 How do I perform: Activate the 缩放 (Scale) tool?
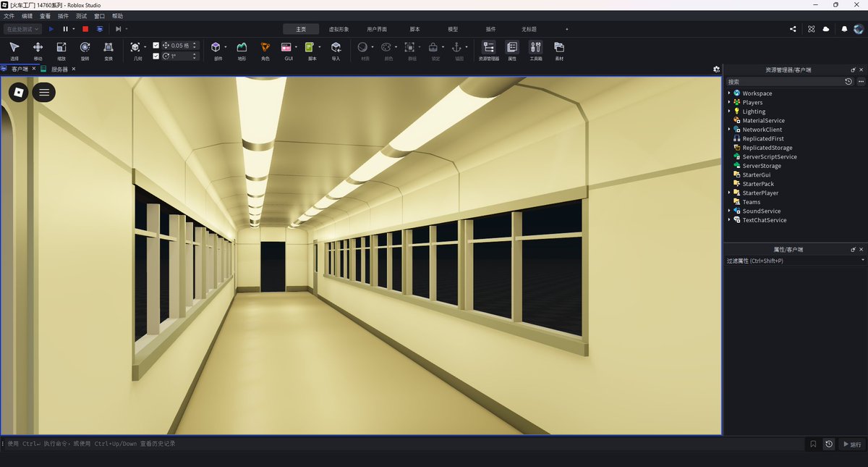(61, 50)
